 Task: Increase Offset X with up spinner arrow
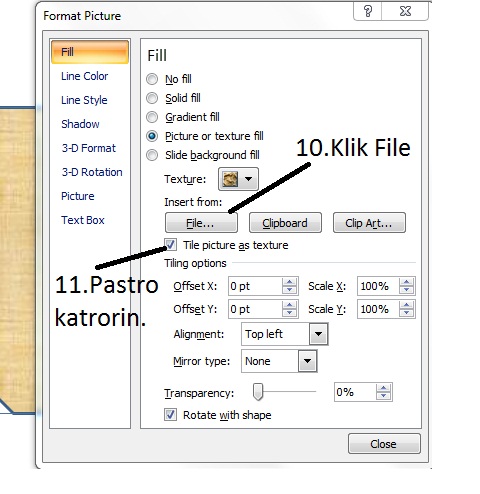pyautogui.click(x=289, y=282)
